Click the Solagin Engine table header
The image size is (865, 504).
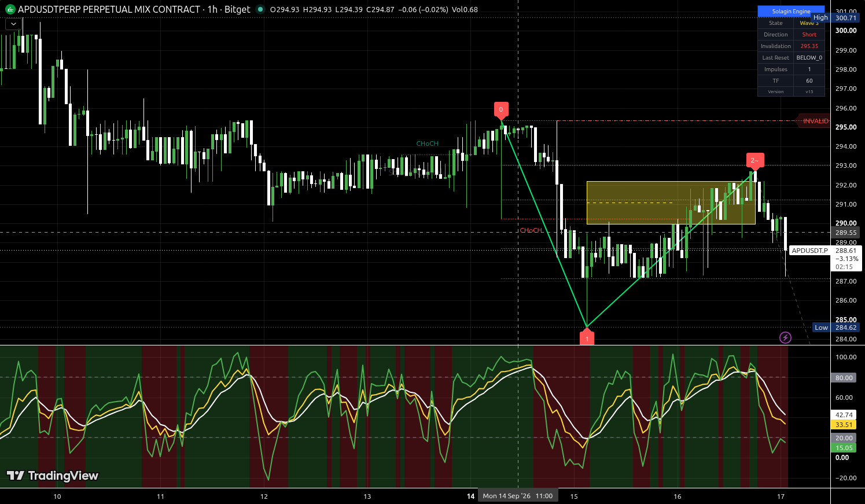pos(791,11)
